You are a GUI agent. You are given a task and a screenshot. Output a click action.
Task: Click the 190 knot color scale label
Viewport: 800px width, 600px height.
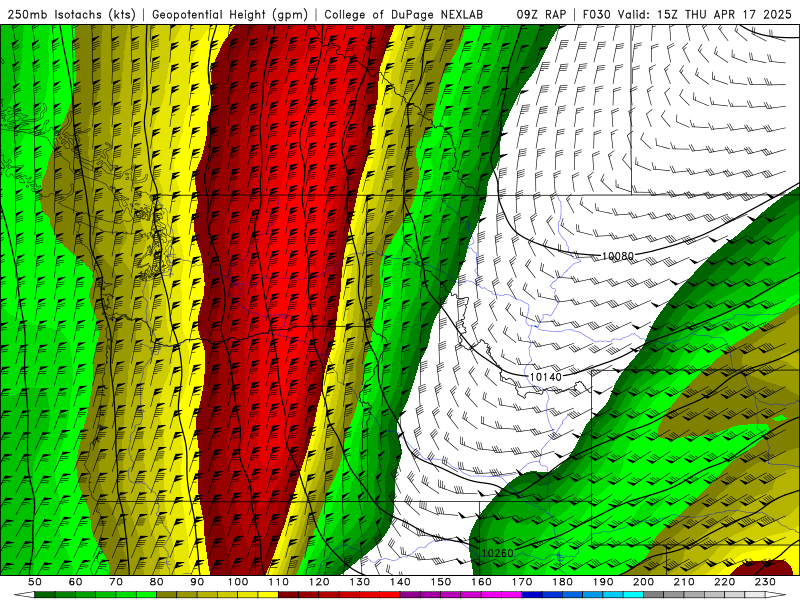pyautogui.click(x=603, y=582)
